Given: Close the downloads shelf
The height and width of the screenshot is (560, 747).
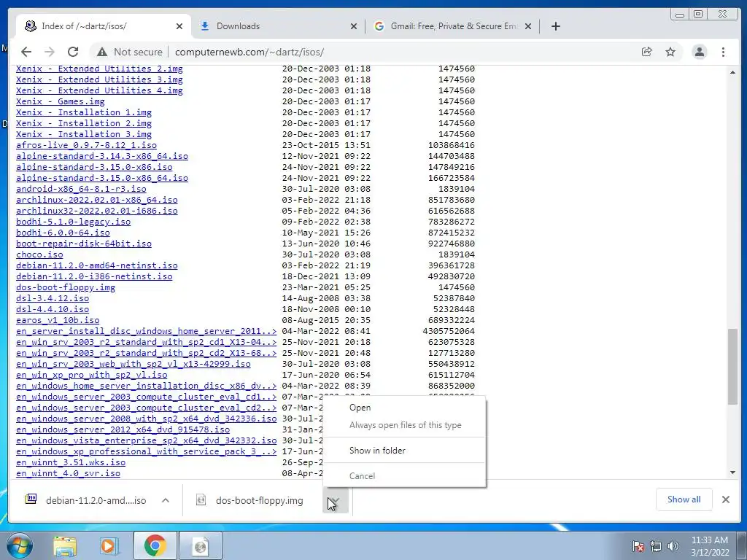Looking at the screenshot, I should click(x=726, y=499).
